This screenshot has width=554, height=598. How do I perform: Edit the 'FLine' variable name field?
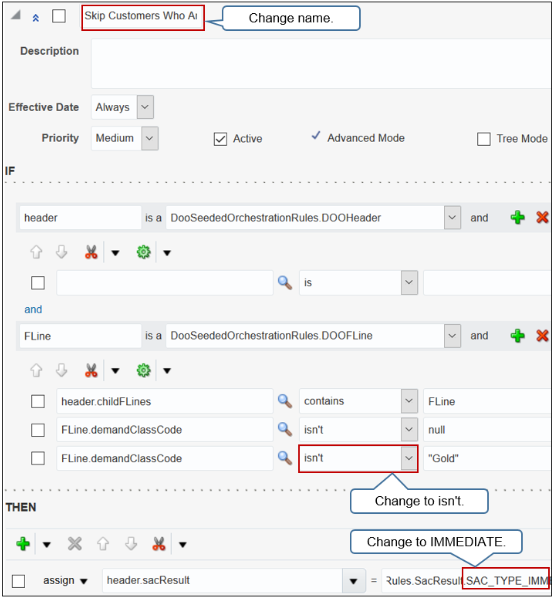pos(80,336)
